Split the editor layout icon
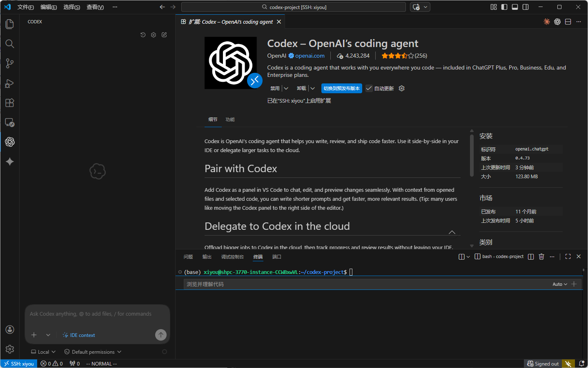Viewport: 588px width, 368px height. [568, 22]
